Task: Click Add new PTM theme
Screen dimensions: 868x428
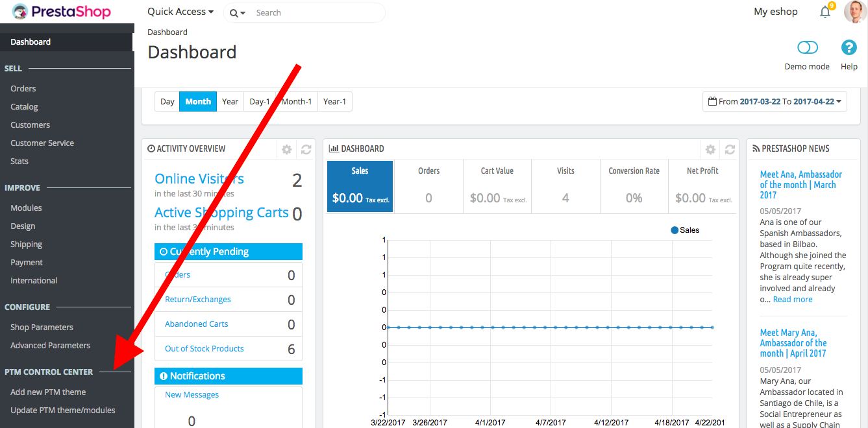Action: [48, 392]
